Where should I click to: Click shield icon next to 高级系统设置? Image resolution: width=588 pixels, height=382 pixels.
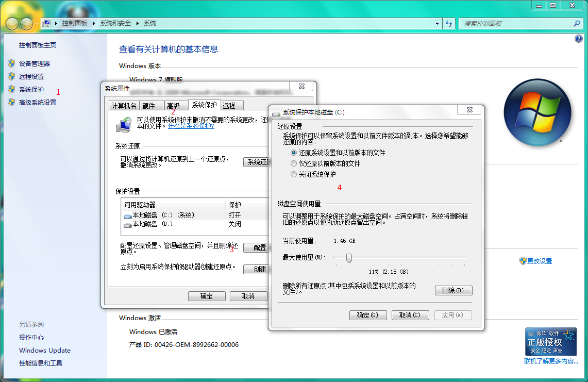[x=11, y=102]
